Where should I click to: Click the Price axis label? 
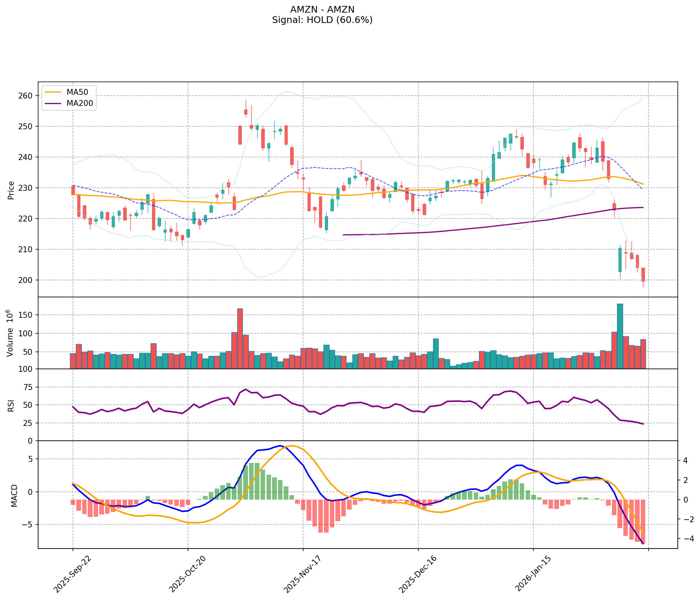point(11,190)
